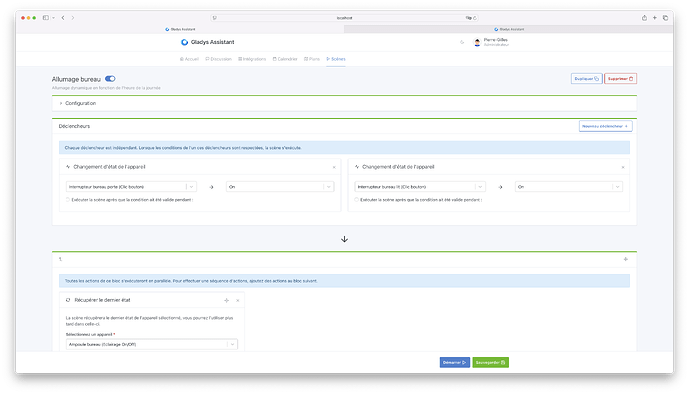Image resolution: width=689 pixels, height=394 pixels.
Task: Show Safari tab overview icon
Action: (665, 18)
